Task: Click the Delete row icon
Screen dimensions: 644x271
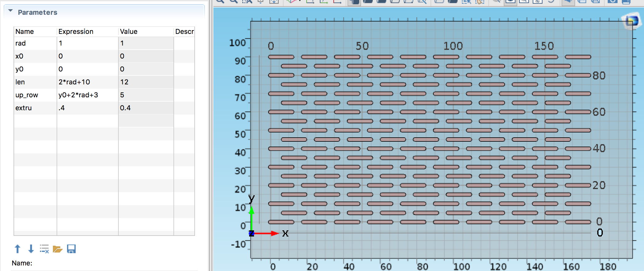Action: point(44,249)
